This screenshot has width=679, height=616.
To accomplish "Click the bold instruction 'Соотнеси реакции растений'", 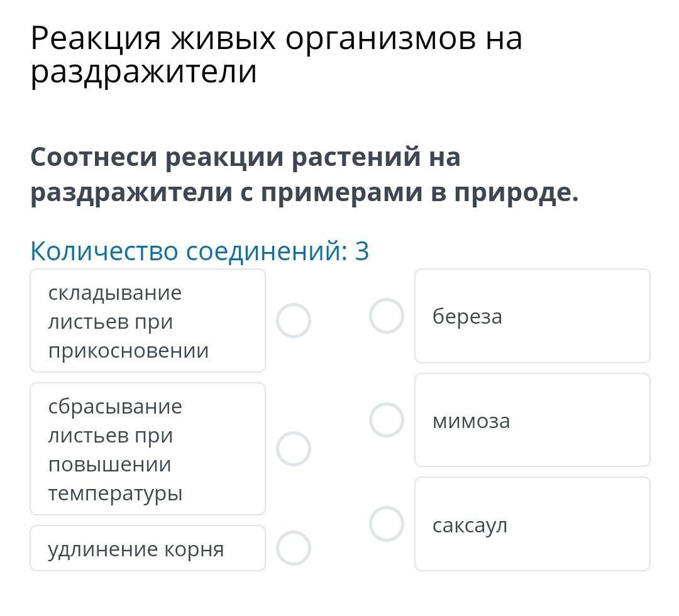I will [x=245, y=157].
